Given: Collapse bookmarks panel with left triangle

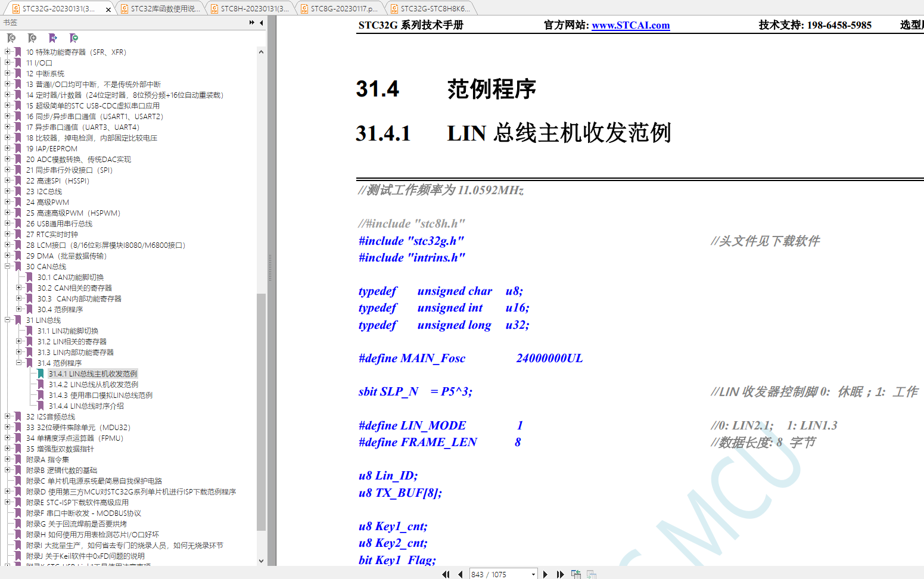Looking at the screenshot, I should pos(261,23).
